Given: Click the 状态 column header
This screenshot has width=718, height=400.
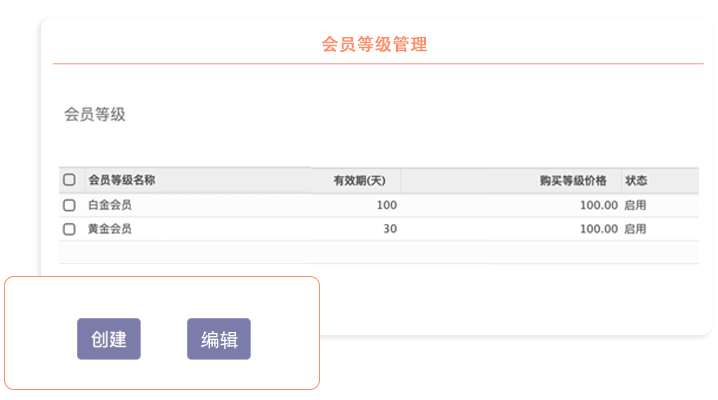Looking at the screenshot, I should pyautogui.click(x=636, y=181).
